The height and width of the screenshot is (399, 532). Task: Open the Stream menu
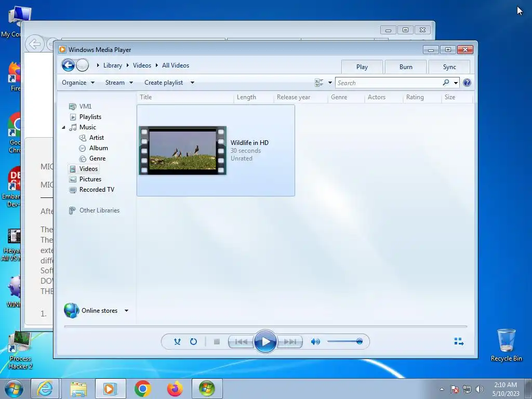(x=119, y=83)
